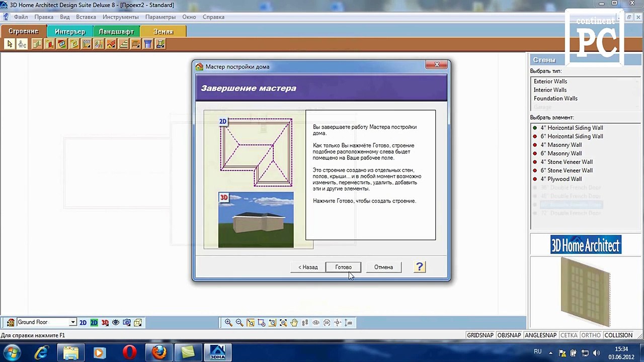Switch to the Ландшафт tab
644x362 pixels.
pos(116,31)
